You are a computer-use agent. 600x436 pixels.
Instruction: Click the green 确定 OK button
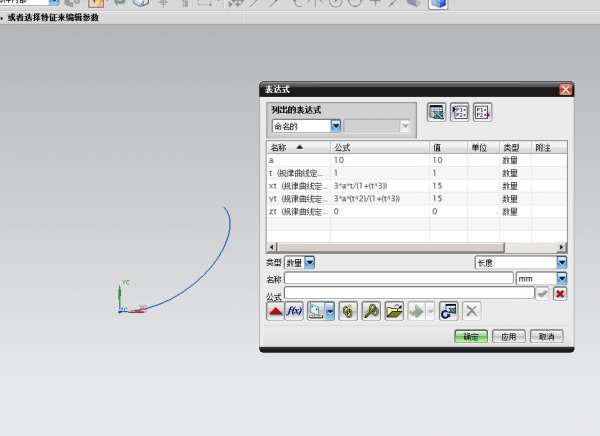click(x=471, y=337)
